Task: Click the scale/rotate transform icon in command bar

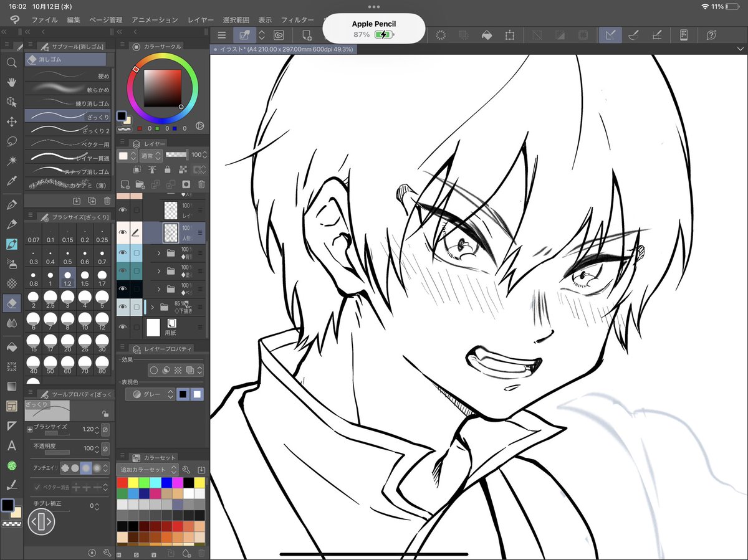Action: tap(510, 36)
